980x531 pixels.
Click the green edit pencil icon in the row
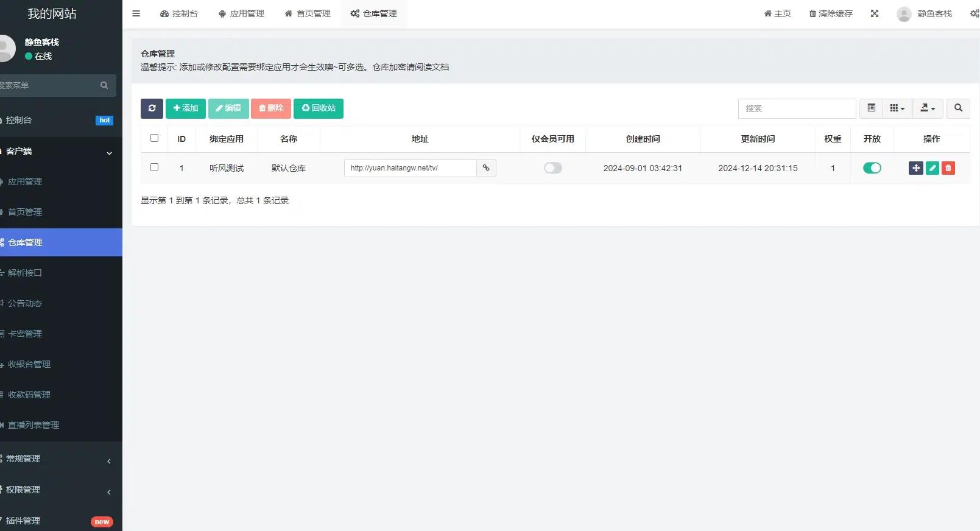click(932, 168)
